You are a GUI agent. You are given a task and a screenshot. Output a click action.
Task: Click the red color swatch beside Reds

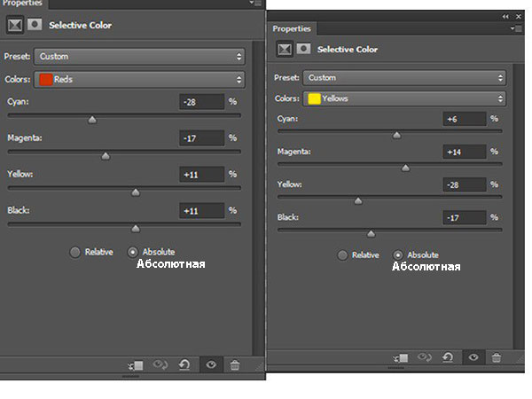(x=45, y=80)
